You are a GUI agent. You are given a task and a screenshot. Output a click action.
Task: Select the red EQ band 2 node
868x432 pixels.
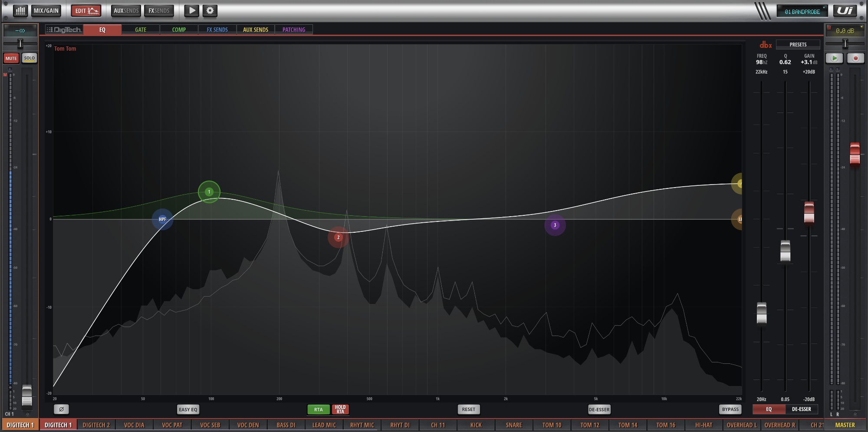(338, 237)
